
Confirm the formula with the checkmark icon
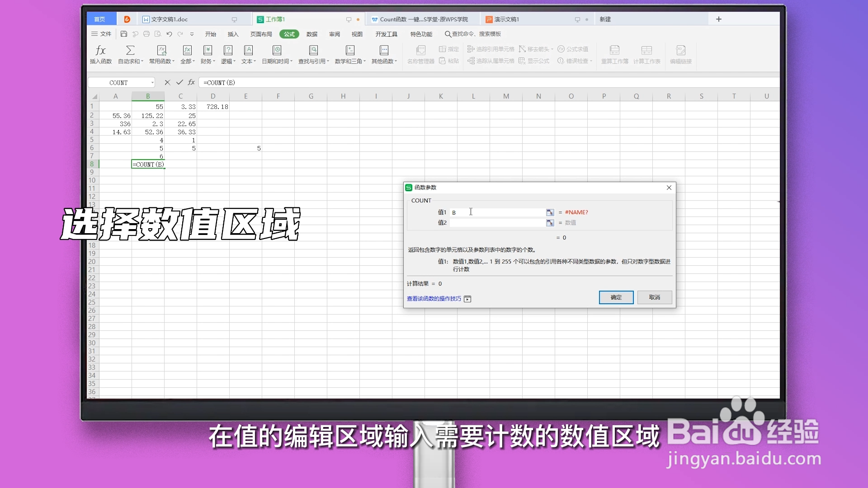click(x=179, y=83)
